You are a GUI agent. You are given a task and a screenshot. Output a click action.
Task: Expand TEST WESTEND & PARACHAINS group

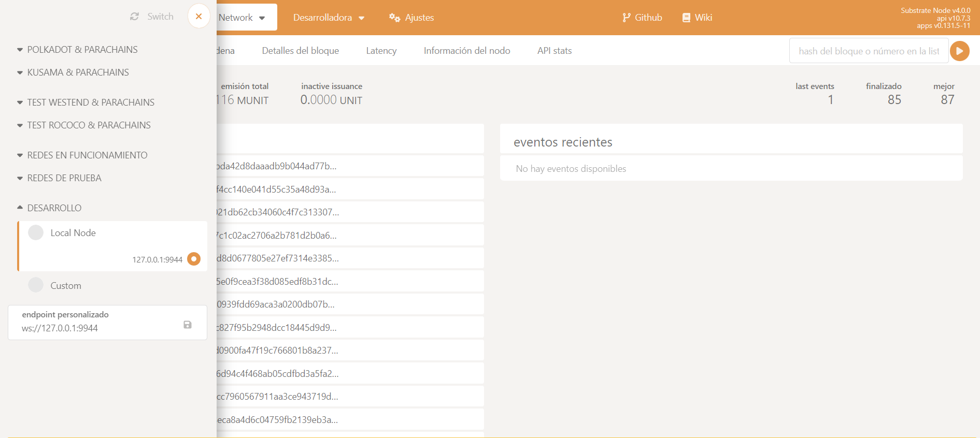tap(86, 103)
